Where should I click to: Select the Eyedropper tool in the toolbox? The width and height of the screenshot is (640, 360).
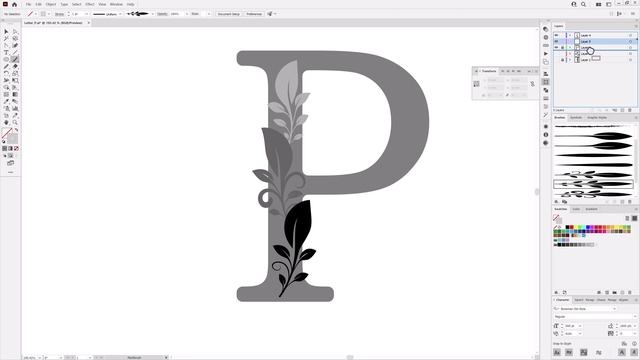pyautogui.click(x=6, y=101)
